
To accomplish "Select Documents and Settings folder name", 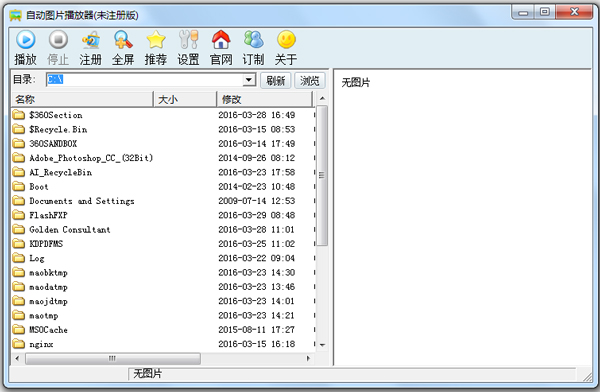I will tap(82, 201).
